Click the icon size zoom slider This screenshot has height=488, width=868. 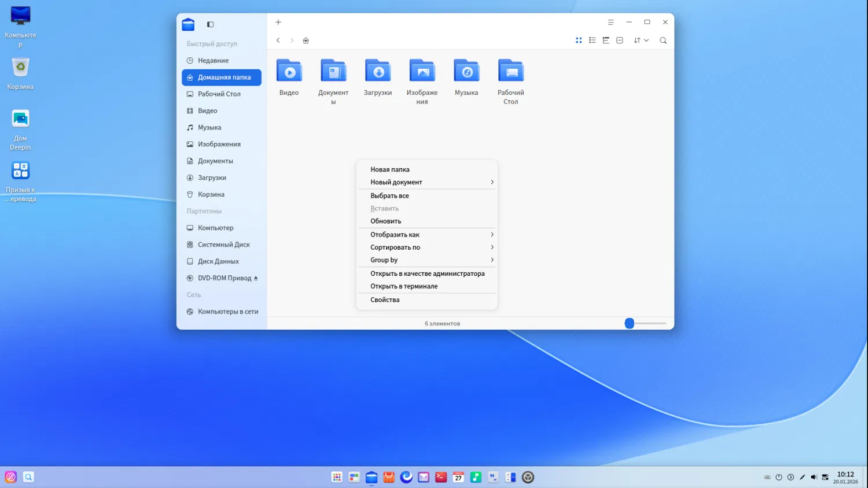[x=630, y=324]
